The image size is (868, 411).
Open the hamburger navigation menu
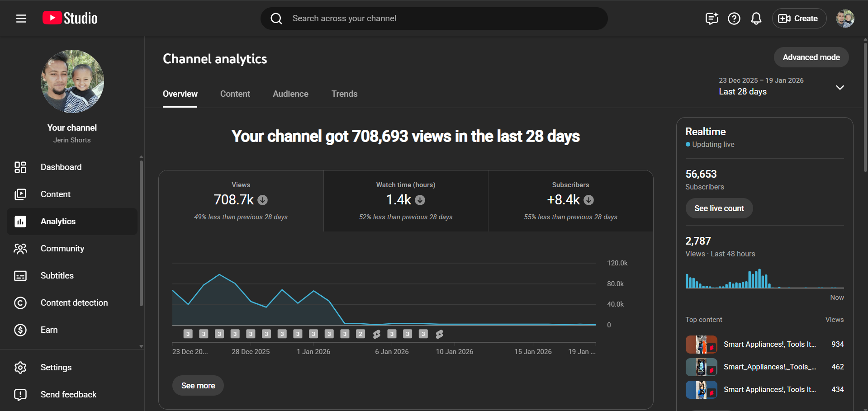21,19
